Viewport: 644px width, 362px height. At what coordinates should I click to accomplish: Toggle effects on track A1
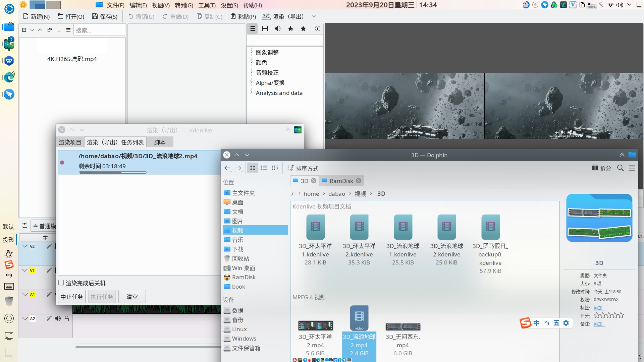pyautogui.click(x=49, y=294)
